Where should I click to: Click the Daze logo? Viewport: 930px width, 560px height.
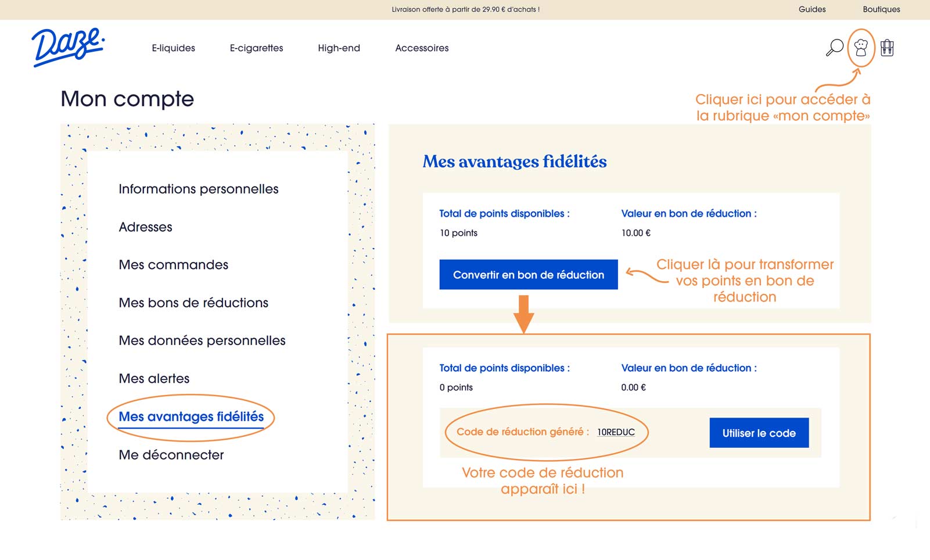(68, 46)
